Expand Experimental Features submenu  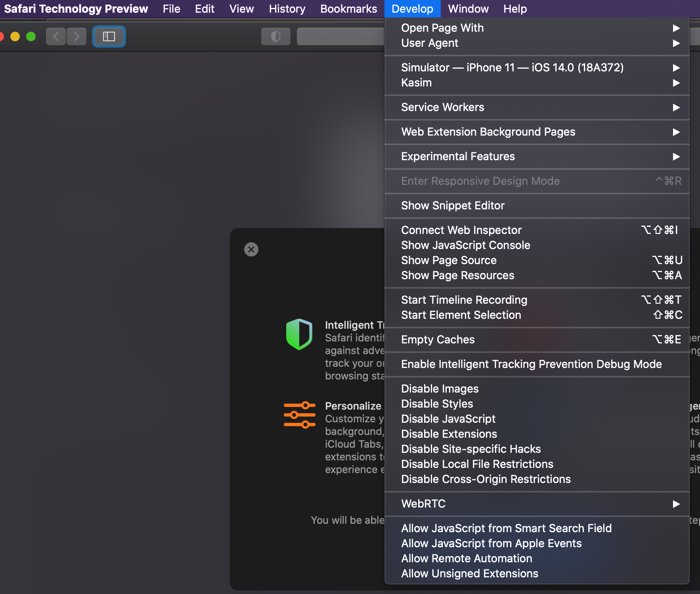[x=537, y=156]
